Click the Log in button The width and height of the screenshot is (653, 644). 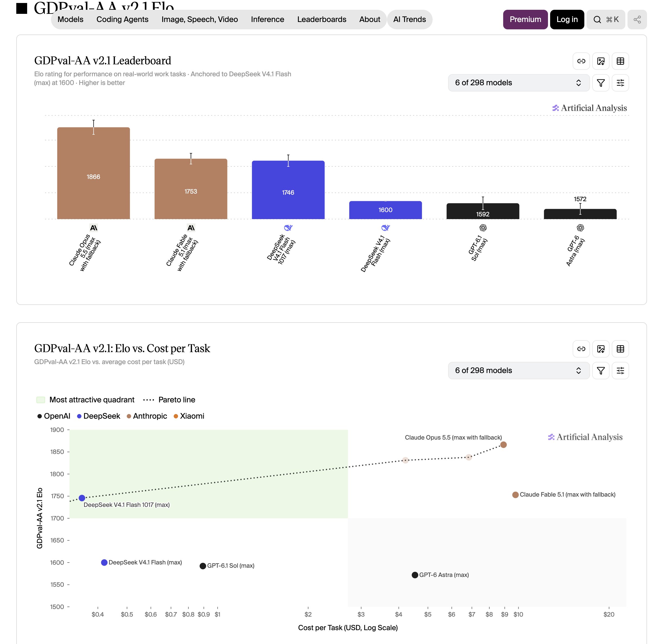click(567, 20)
